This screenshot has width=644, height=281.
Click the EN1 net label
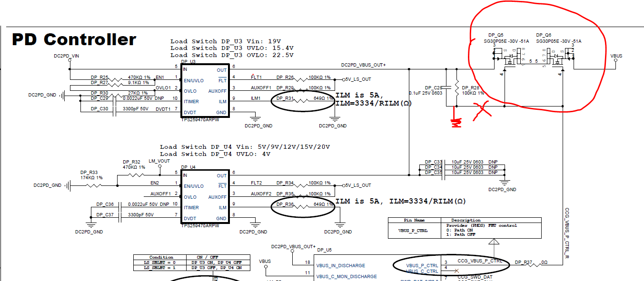click(x=160, y=77)
